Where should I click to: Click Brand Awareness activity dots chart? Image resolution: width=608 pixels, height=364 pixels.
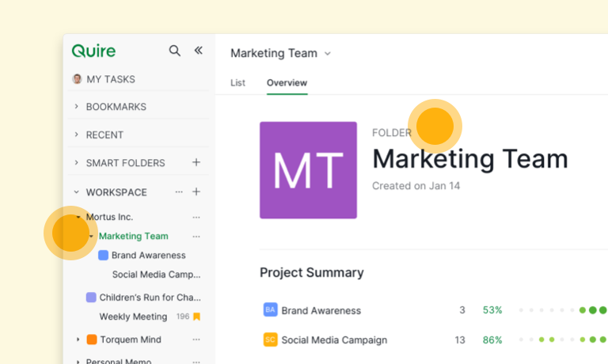click(563, 310)
